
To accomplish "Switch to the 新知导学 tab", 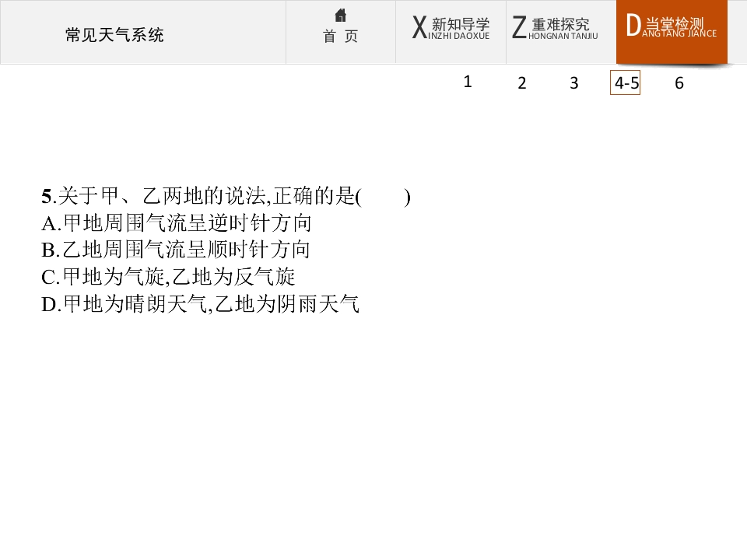I will tap(451, 32).
